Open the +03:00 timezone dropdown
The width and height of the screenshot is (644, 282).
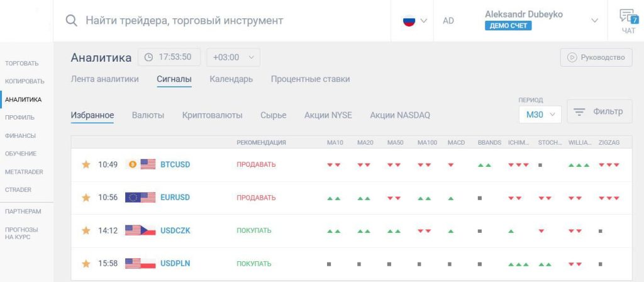[x=233, y=57]
